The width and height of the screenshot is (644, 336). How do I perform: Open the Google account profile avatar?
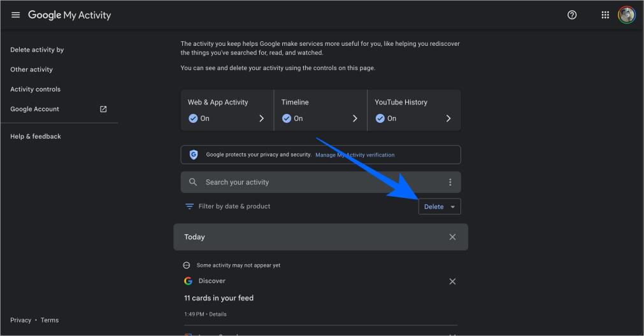[627, 15]
